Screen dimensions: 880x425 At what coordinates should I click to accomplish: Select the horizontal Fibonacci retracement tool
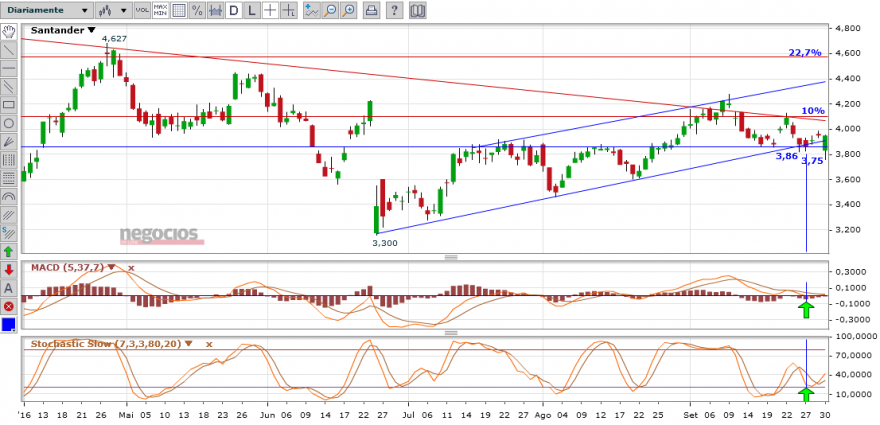point(9,178)
